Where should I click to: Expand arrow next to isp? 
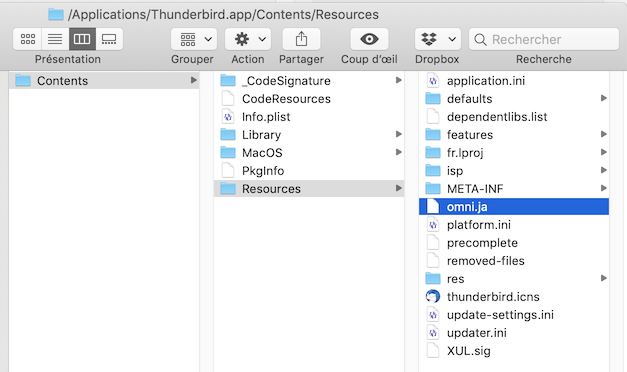pyautogui.click(x=604, y=170)
